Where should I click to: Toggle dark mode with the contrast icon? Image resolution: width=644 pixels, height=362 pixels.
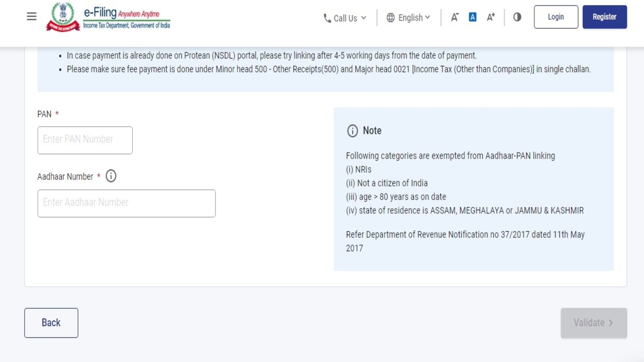tap(517, 17)
